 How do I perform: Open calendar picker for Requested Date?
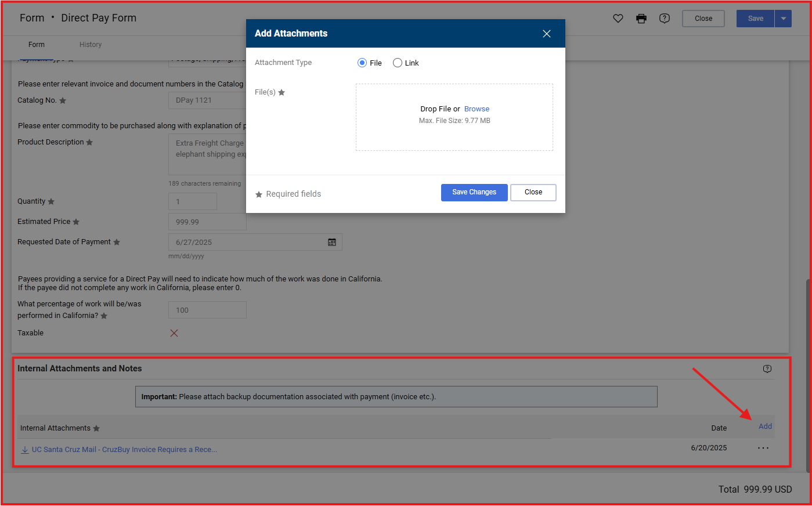click(x=332, y=242)
